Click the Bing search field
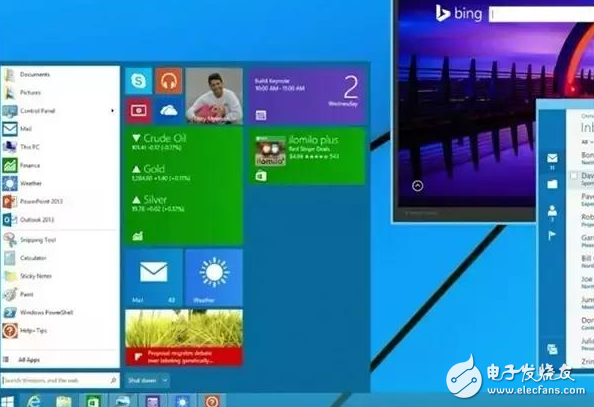Screen dimensions: 594x407 (x=541, y=14)
